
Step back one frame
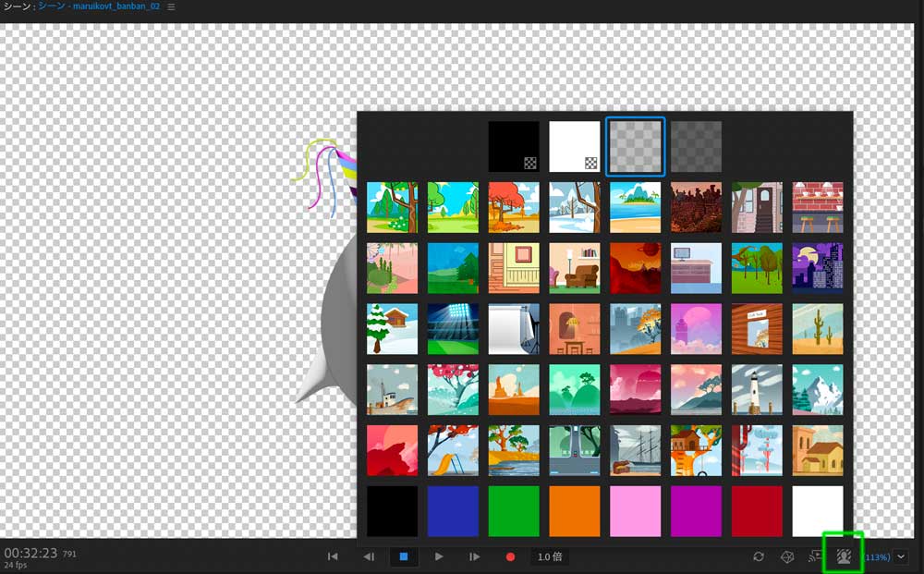[x=369, y=556]
